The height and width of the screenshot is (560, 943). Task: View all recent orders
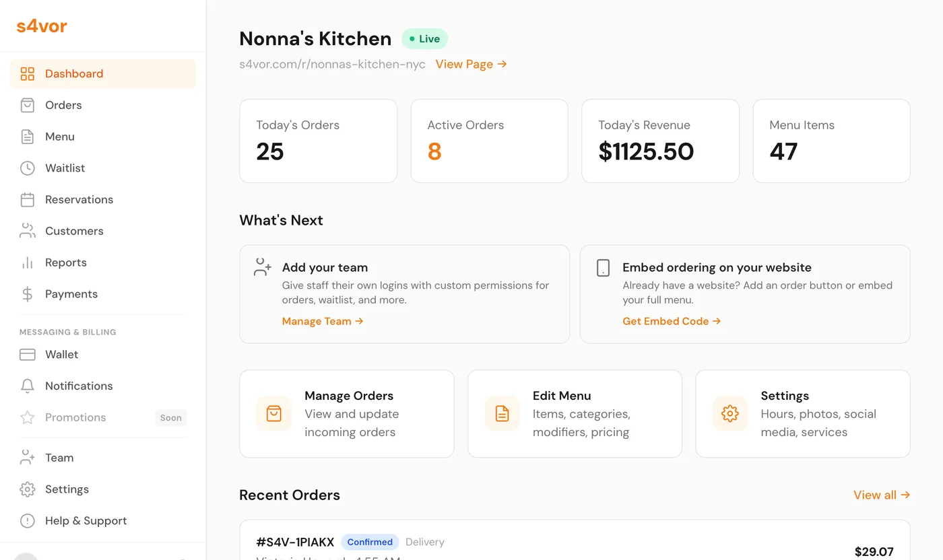tap(881, 495)
